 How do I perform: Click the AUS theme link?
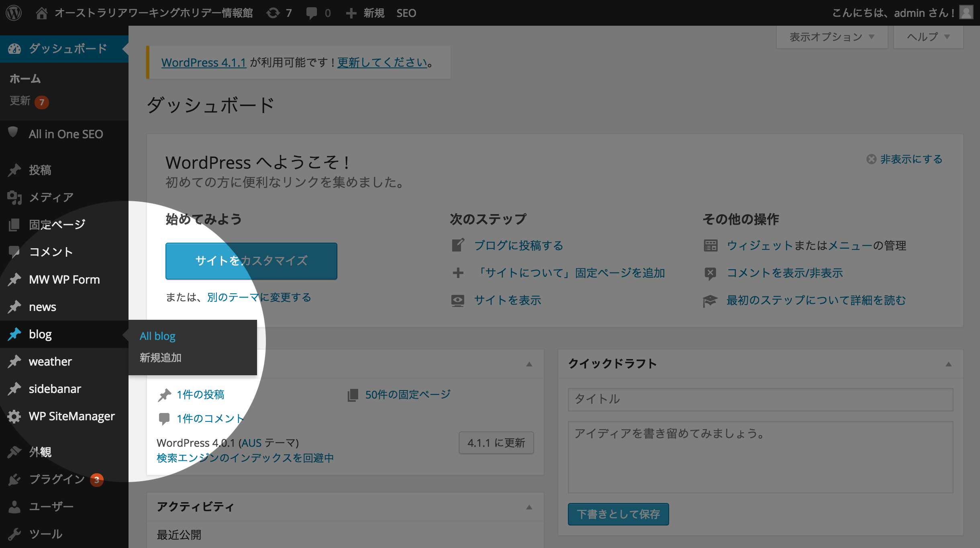pyautogui.click(x=251, y=443)
